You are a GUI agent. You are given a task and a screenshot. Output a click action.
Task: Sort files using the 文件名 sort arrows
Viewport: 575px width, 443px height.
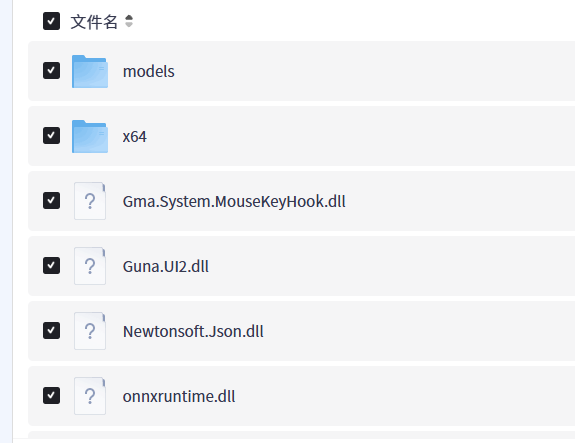129,21
